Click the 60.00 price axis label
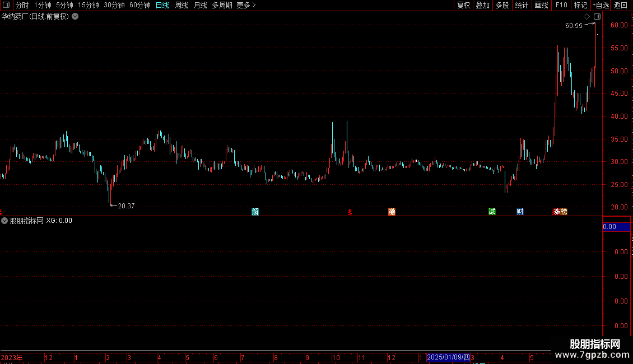Image resolution: width=633 pixels, height=364 pixels. pyautogui.click(x=619, y=25)
